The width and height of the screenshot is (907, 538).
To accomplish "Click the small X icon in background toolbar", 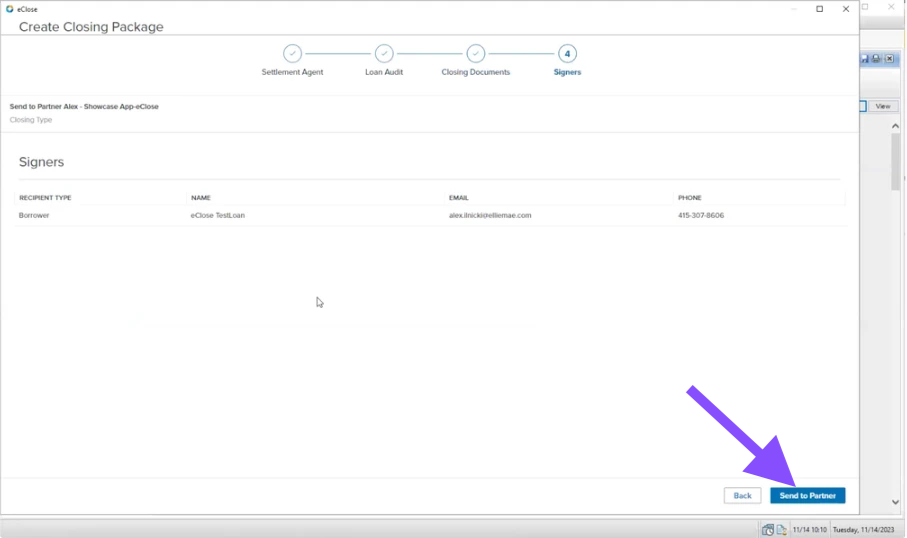I will 889,58.
